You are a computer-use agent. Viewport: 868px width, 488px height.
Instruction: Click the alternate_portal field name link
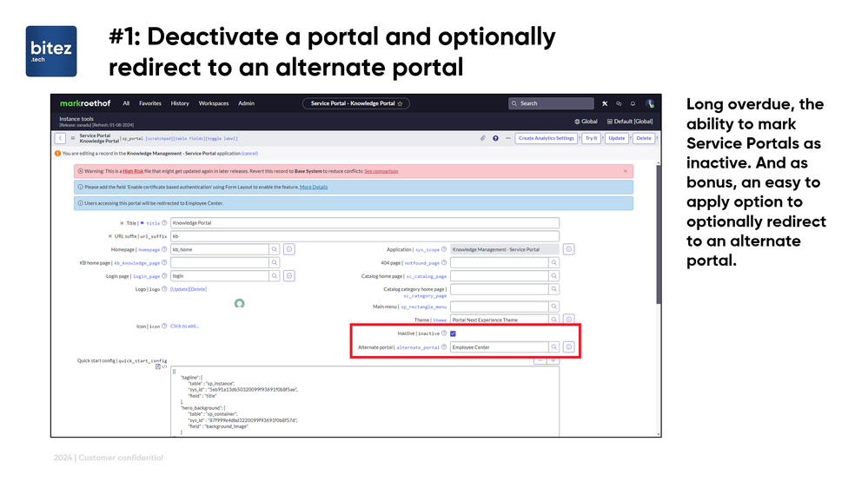click(x=418, y=348)
